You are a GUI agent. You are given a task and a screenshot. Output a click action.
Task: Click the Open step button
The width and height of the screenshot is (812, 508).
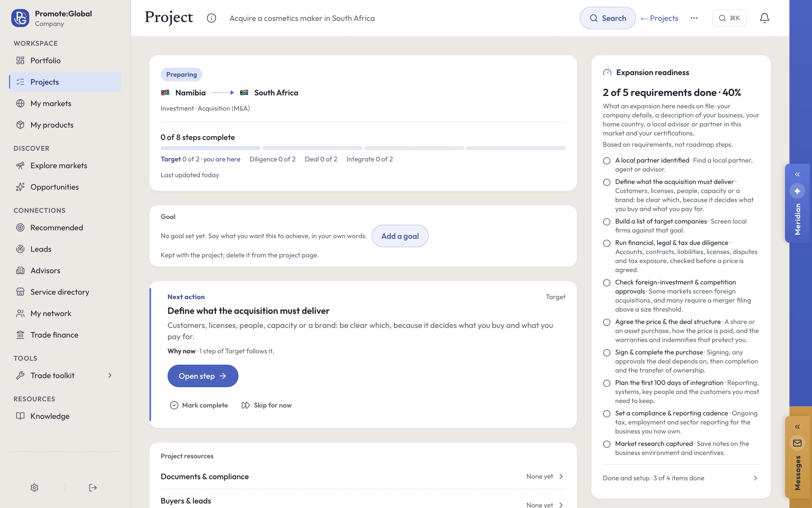pos(203,376)
